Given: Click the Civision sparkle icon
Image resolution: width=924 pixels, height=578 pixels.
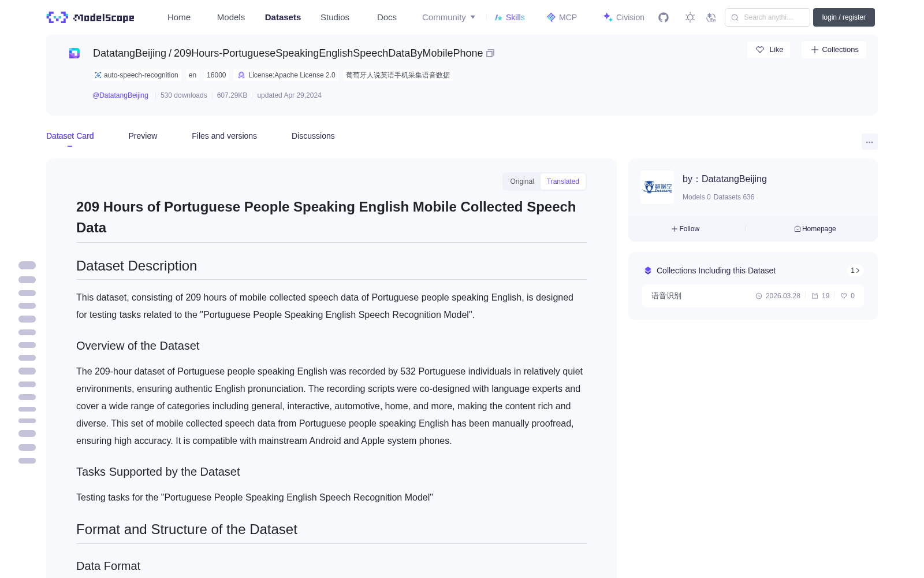Looking at the screenshot, I should 608,17.
